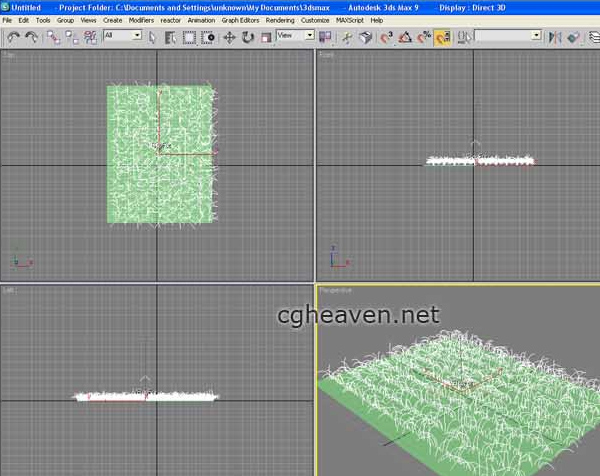600x476 pixels.
Task: Select the grass object in Front viewport
Action: [x=480, y=161]
